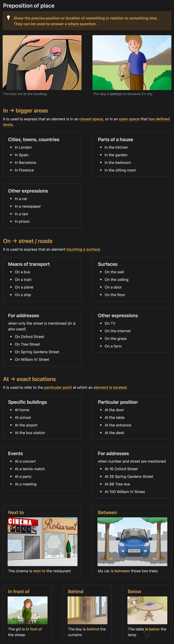Open the boy behind curtains image
174x644 pixels.
pos(87,610)
